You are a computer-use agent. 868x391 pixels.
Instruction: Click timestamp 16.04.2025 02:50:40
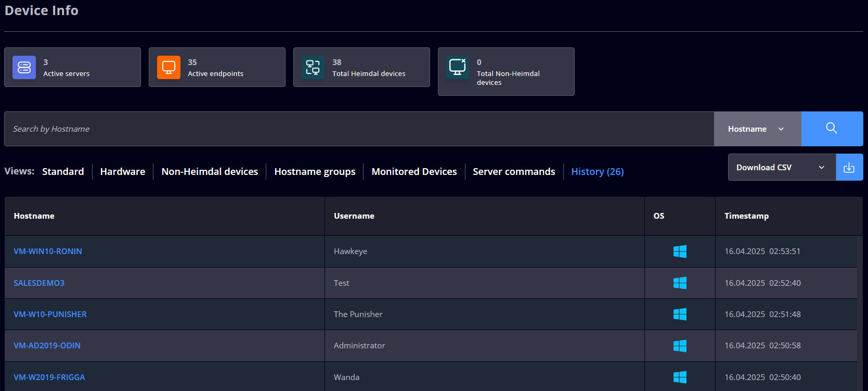coord(762,377)
